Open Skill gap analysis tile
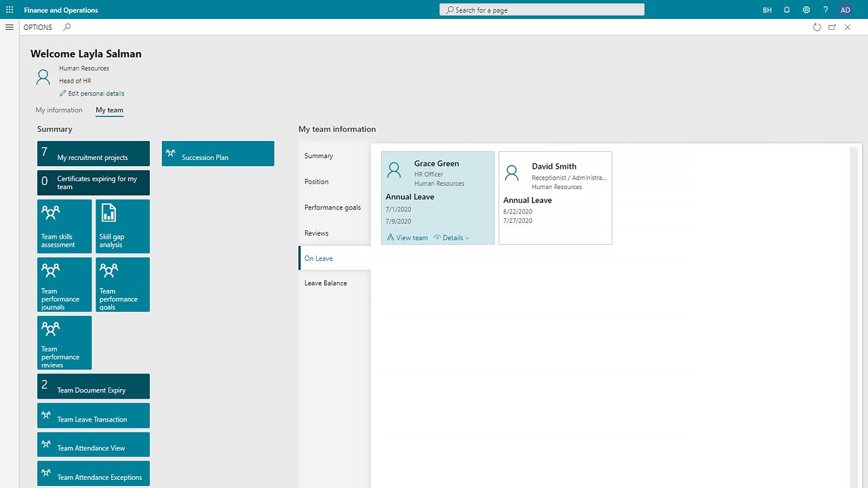Image resolution: width=868 pixels, height=488 pixels. [123, 226]
